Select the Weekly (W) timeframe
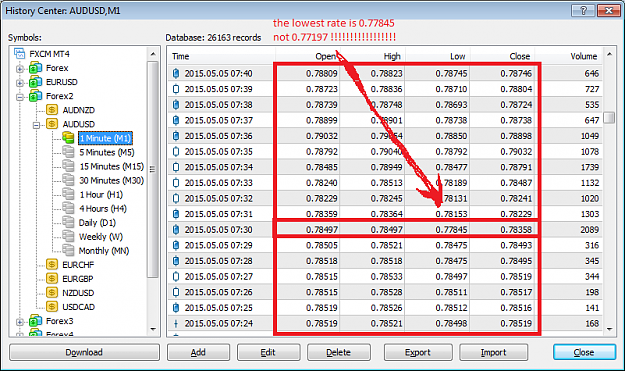The height and width of the screenshot is (371, 625). tap(100, 237)
